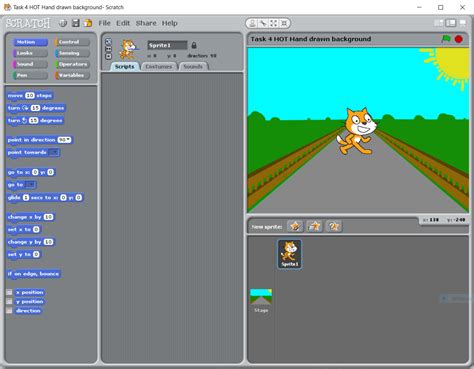Image resolution: width=474 pixels, height=369 pixels.
Task: Set rotation style to left-right flip only
Action: tap(108, 49)
